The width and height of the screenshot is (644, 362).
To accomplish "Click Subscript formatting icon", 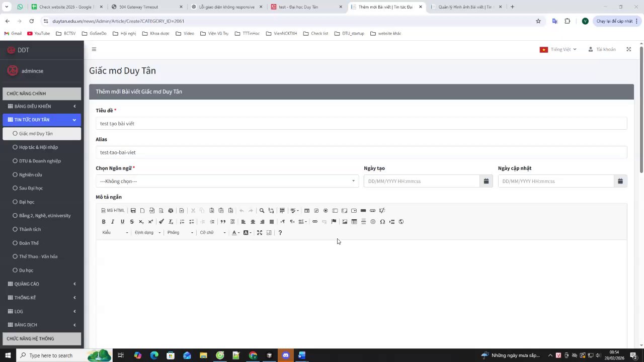I will click(x=141, y=222).
